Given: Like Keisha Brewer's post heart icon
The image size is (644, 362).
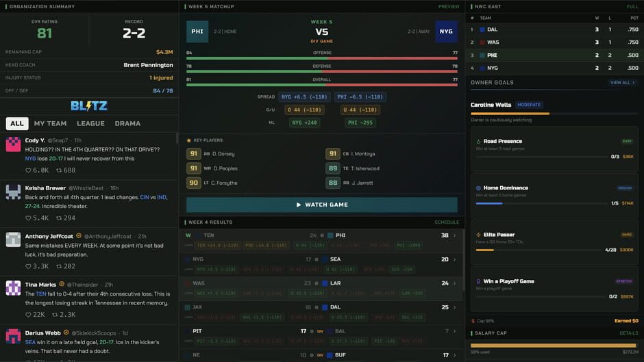Looking at the screenshot, I should coord(28,218).
